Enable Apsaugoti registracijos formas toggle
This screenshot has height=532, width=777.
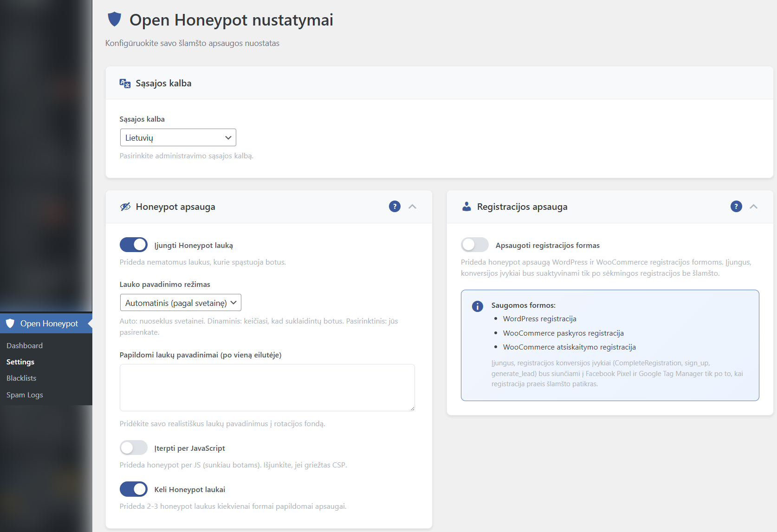coord(475,245)
